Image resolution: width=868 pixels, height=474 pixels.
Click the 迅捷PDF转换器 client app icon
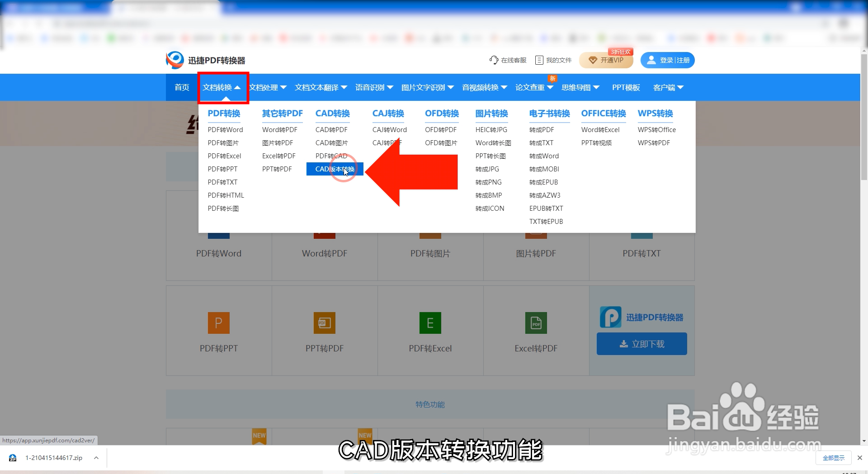coord(610,317)
